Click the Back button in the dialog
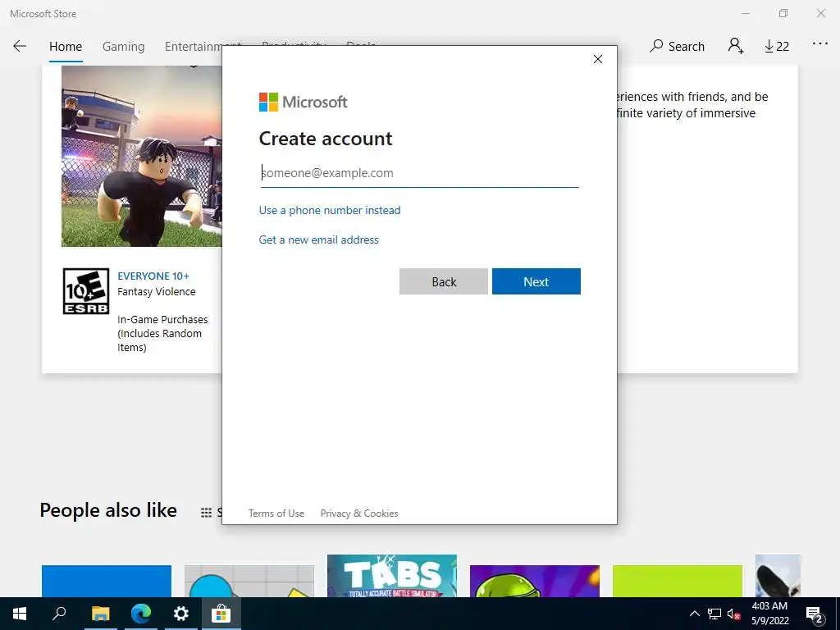Viewport: 840px width, 630px height. click(444, 282)
